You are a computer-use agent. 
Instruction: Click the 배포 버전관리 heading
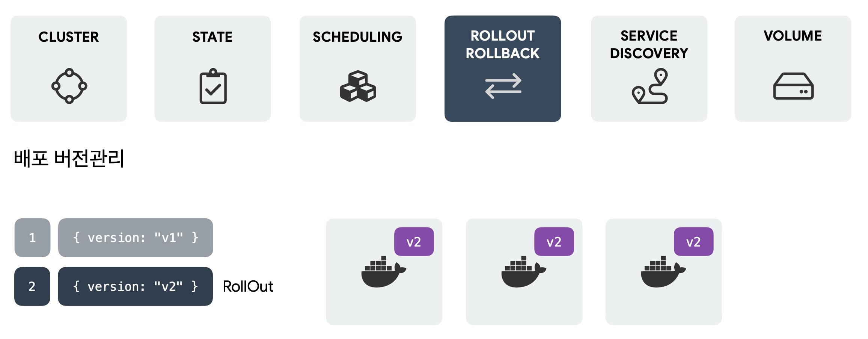[69, 158]
